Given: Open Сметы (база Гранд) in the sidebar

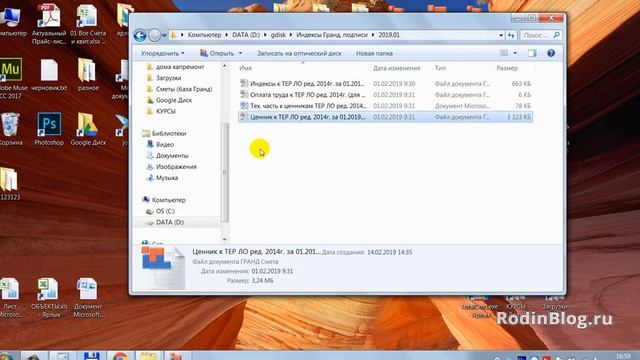Looking at the screenshot, I should point(184,89).
